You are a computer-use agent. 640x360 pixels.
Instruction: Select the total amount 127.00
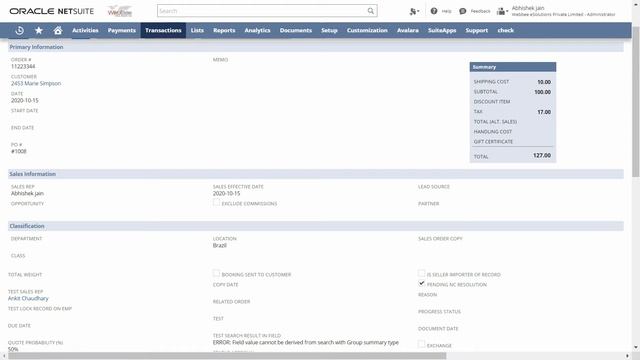point(542,156)
